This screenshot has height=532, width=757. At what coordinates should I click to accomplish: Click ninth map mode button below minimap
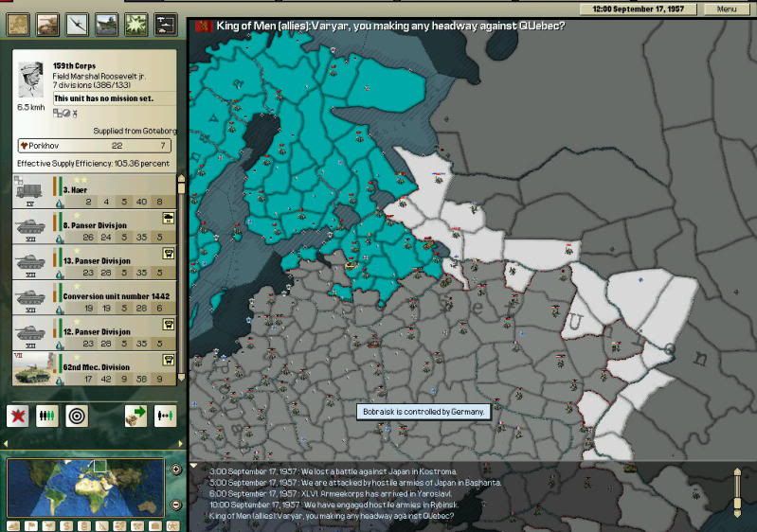tap(155, 525)
